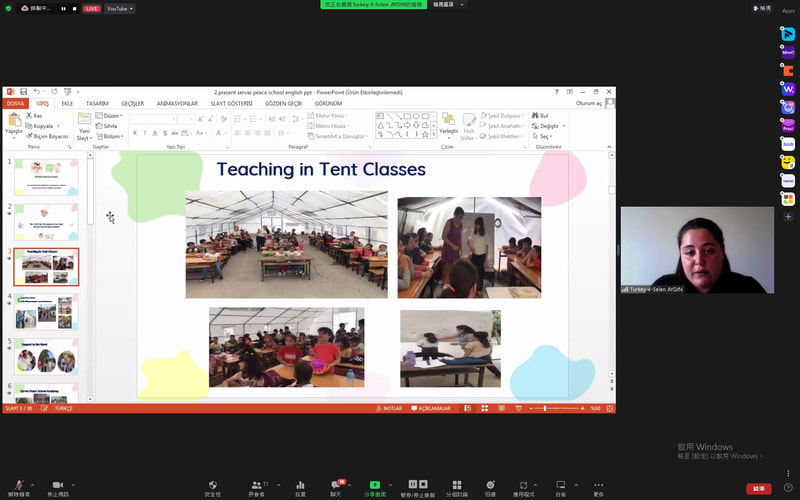800x500 pixels.
Task: Click Kes (cut) scissors icon
Action: 29,116
